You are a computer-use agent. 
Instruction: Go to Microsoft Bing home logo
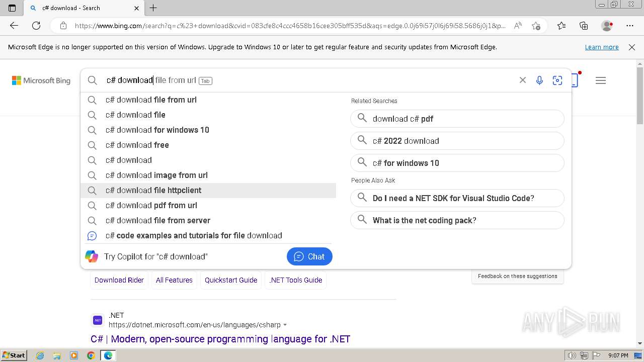point(41,80)
